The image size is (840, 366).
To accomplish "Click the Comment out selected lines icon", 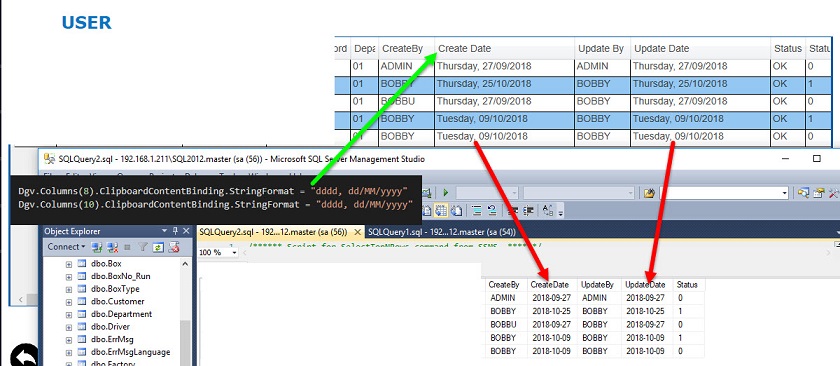I will click(477, 211).
